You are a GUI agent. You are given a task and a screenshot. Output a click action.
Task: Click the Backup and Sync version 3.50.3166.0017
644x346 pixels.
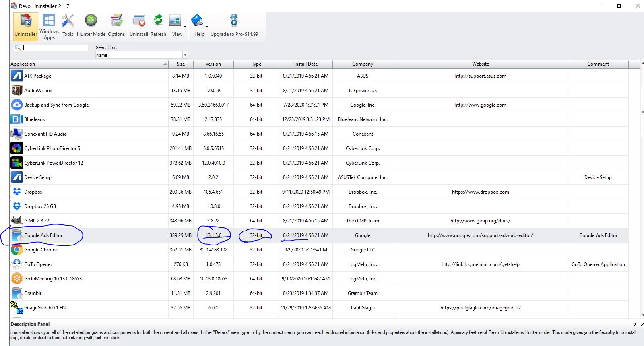[x=213, y=105]
